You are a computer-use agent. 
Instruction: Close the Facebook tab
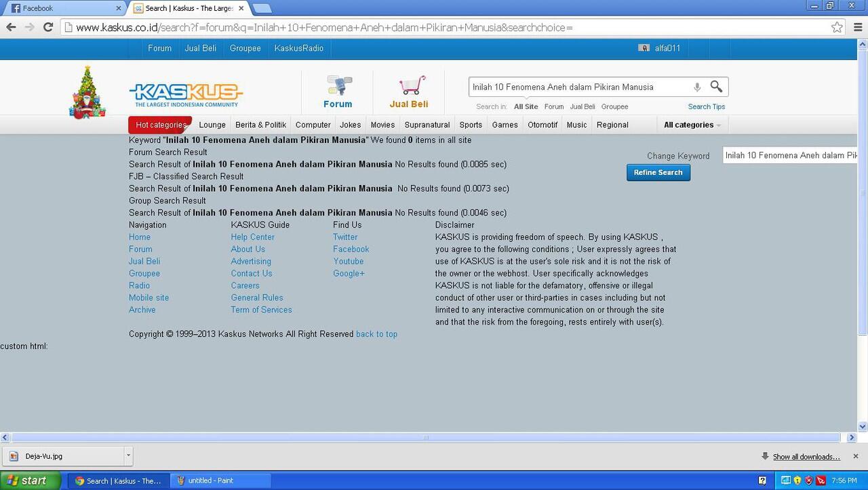119,8
